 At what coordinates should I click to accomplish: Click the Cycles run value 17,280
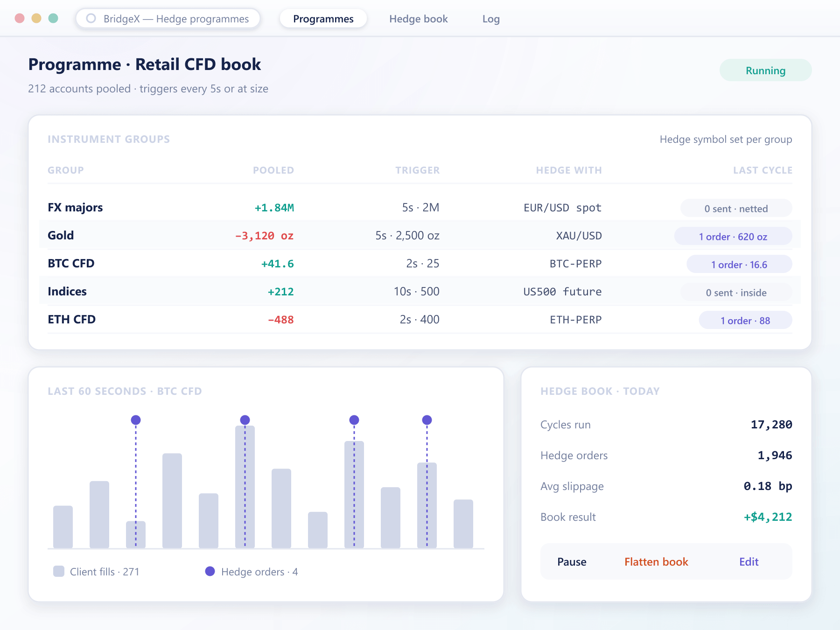click(771, 425)
